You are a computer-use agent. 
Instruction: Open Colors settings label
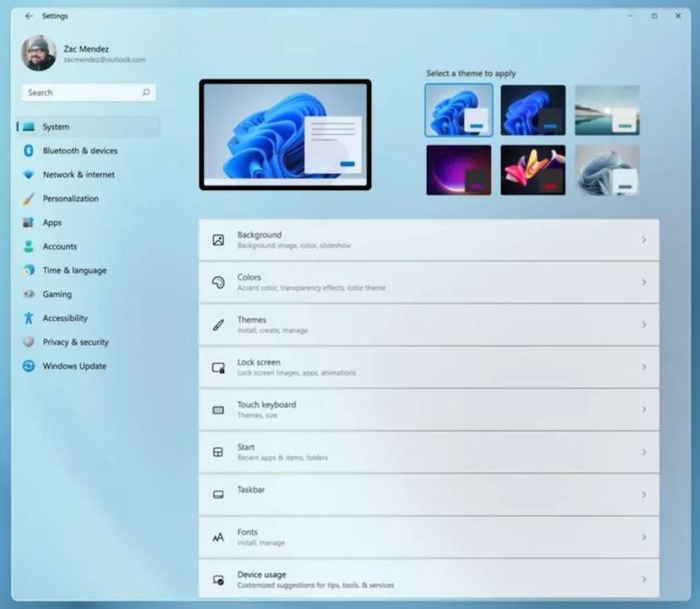point(249,277)
